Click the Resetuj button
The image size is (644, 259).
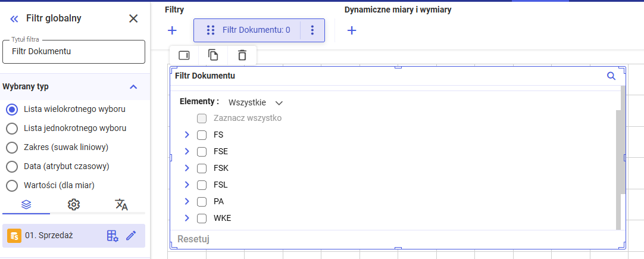[x=193, y=239]
